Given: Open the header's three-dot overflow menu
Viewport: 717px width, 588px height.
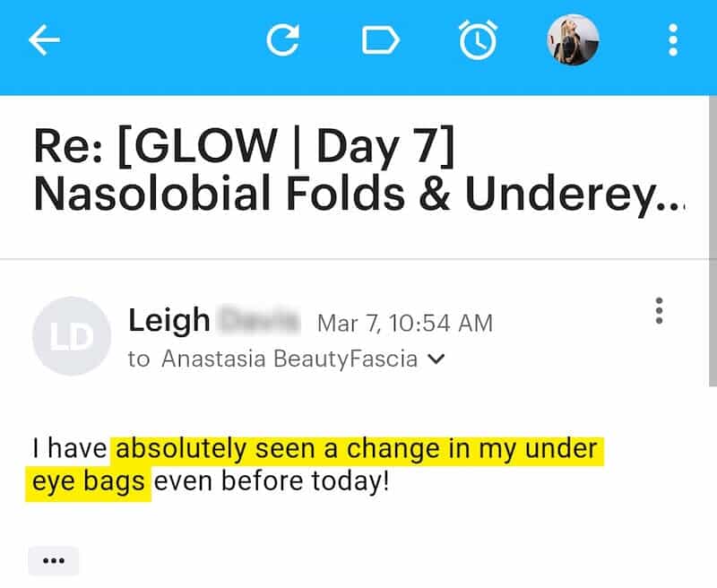Looking at the screenshot, I should [673, 40].
